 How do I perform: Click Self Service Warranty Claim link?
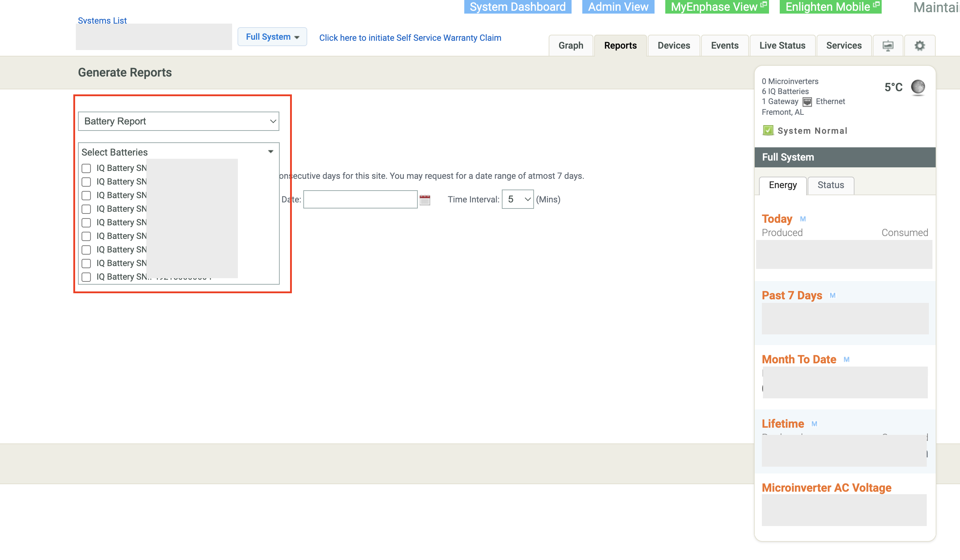tap(410, 38)
